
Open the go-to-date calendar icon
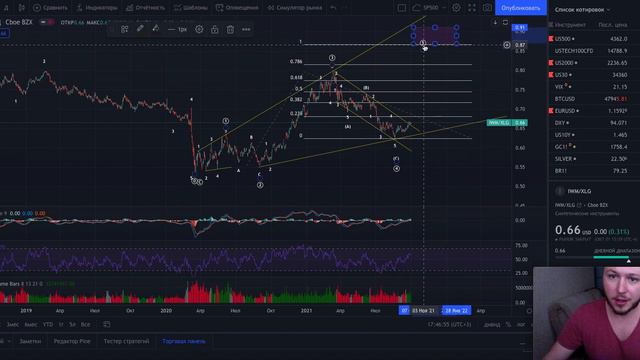point(107,324)
